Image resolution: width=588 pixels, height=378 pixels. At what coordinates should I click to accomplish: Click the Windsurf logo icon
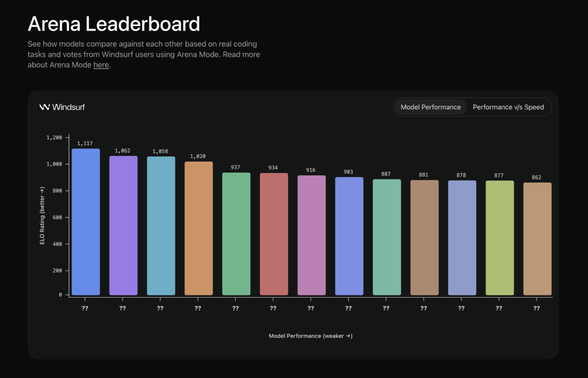coord(44,107)
